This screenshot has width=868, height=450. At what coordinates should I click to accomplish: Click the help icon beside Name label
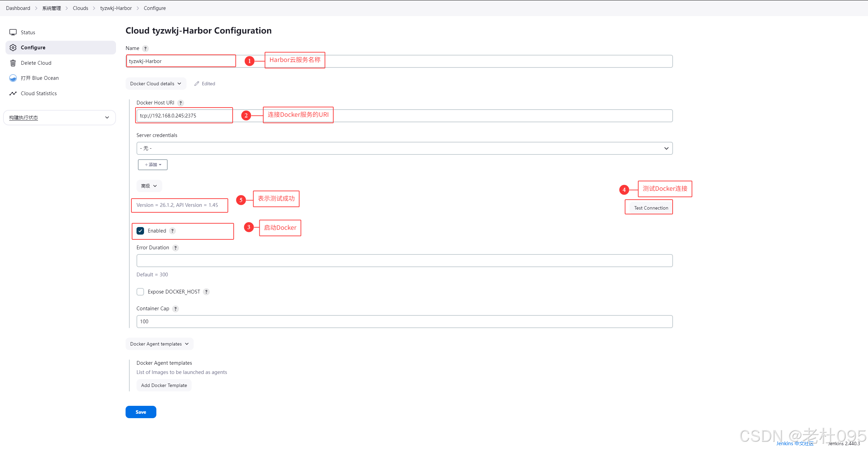(x=145, y=49)
